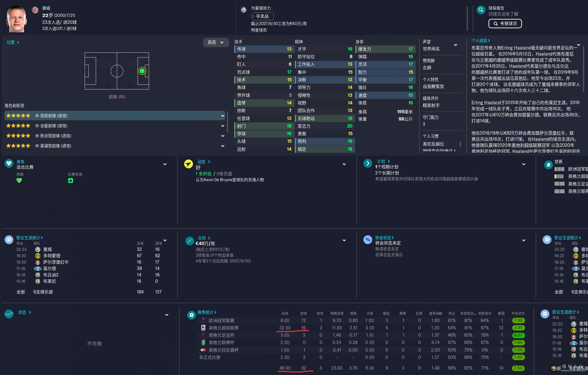Click the green striker position marker on pitch

(x=142, y=71)
